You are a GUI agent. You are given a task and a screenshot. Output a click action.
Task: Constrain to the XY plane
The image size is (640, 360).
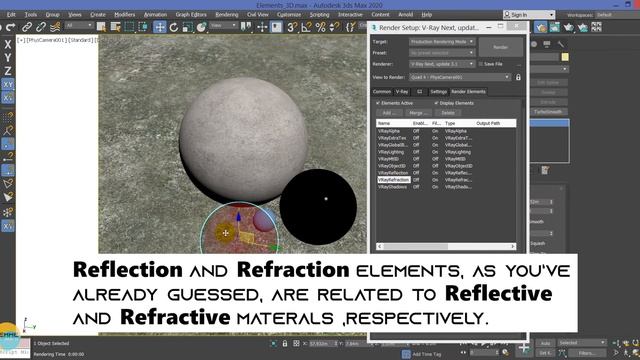[8, 84]
